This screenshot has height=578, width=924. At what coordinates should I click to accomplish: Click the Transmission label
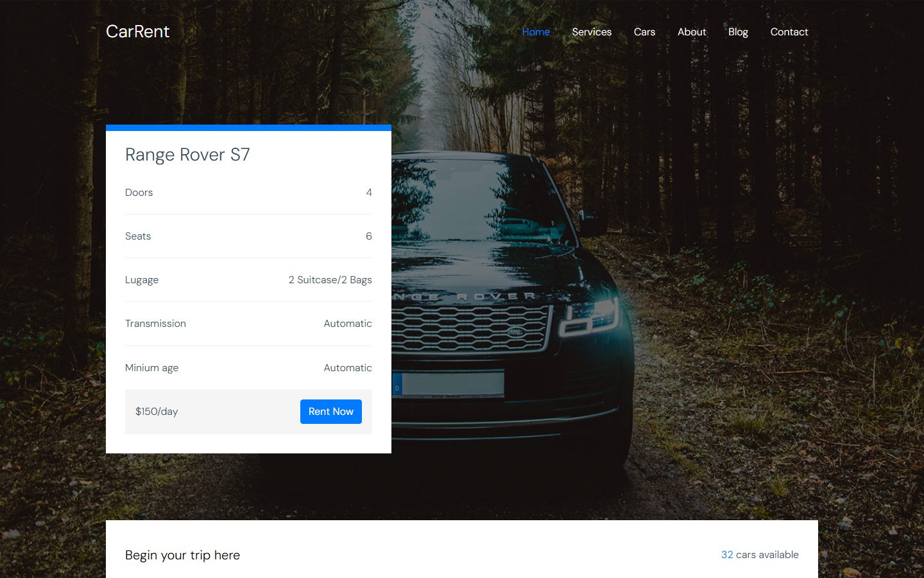(155, 324)
